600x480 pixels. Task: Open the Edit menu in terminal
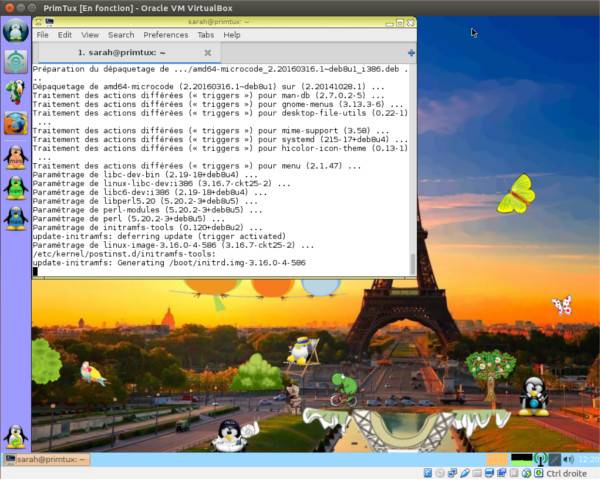click(x=65, y=35)
